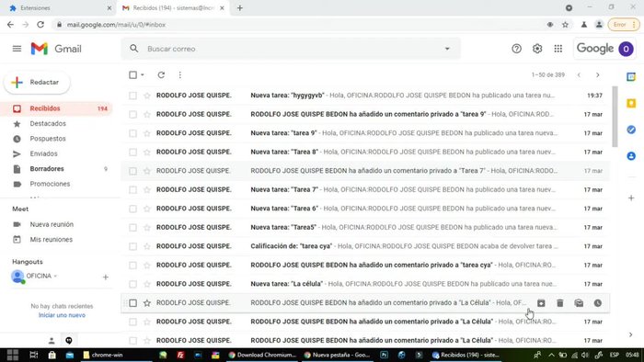Tick checkbox for Nueva tarea "tarea 9"

point(132,133)
